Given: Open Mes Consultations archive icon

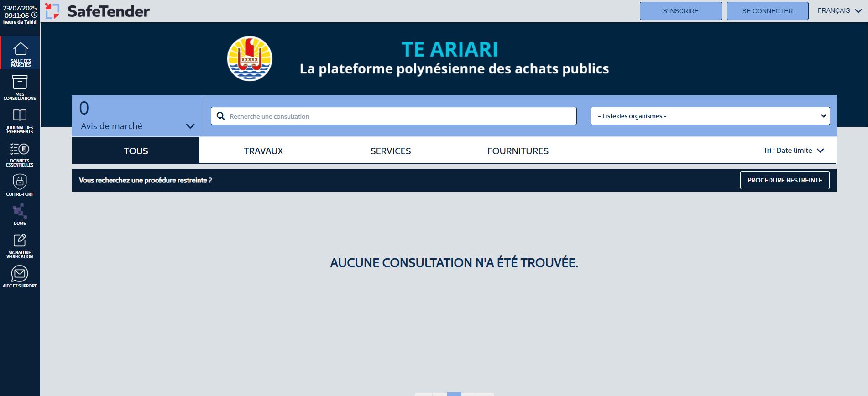Looking at the screenshot, I should pos(20,82).
